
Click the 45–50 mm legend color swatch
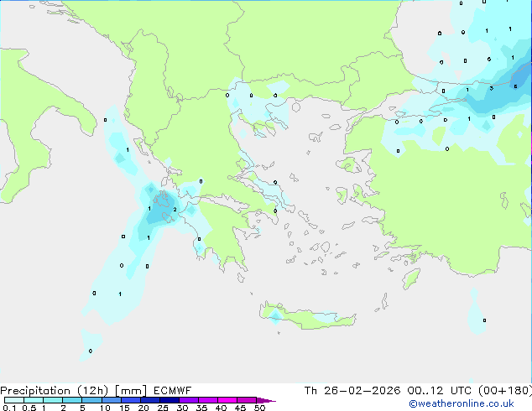pos(247,400)
